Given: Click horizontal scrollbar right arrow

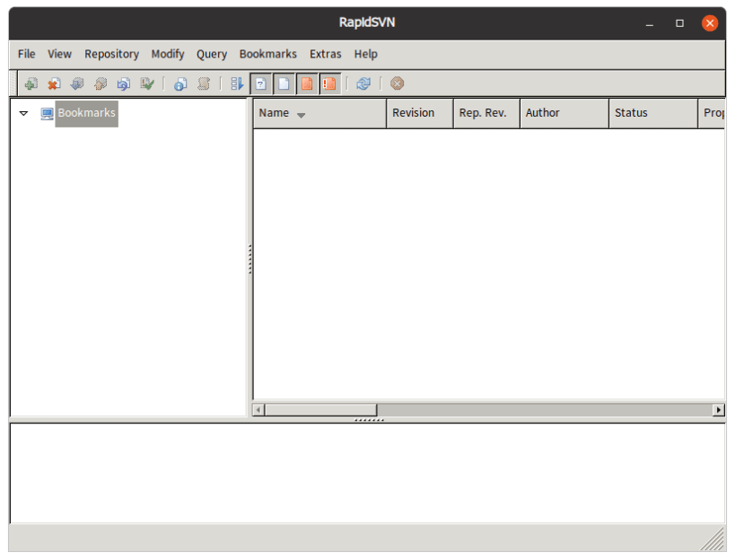Looking at the screenshot, I should tap(719, 410).
